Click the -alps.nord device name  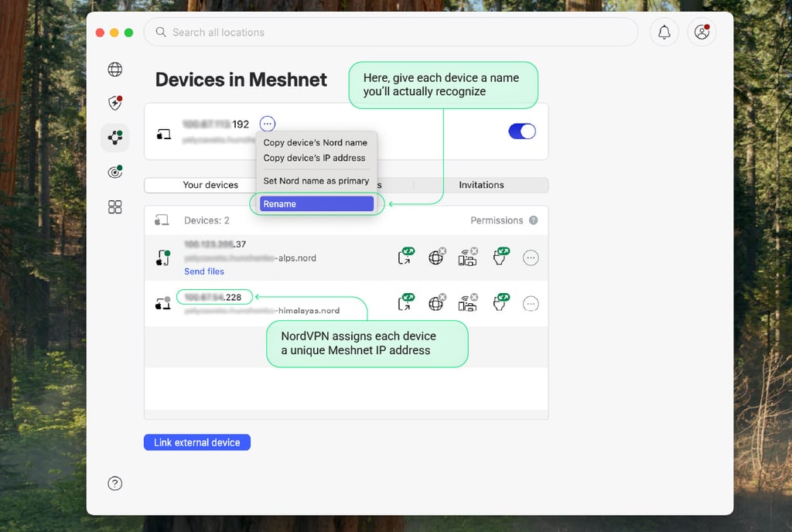(250, 258)
